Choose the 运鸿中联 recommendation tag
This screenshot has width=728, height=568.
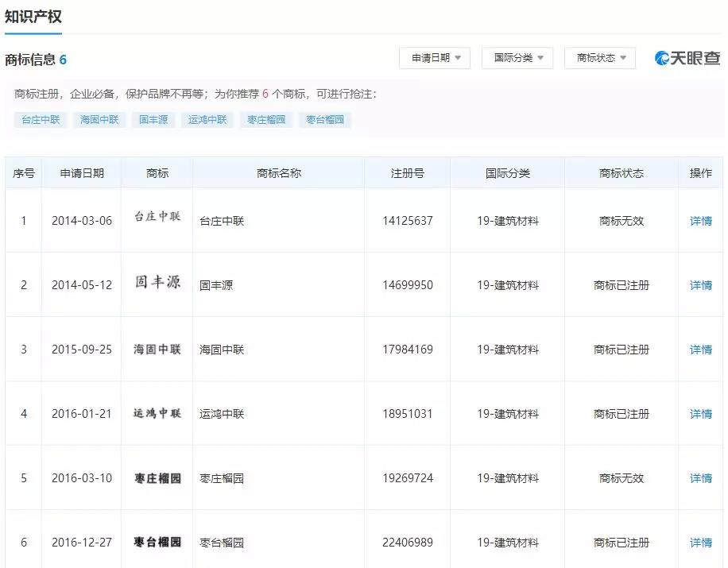click(x=207, y=120)
